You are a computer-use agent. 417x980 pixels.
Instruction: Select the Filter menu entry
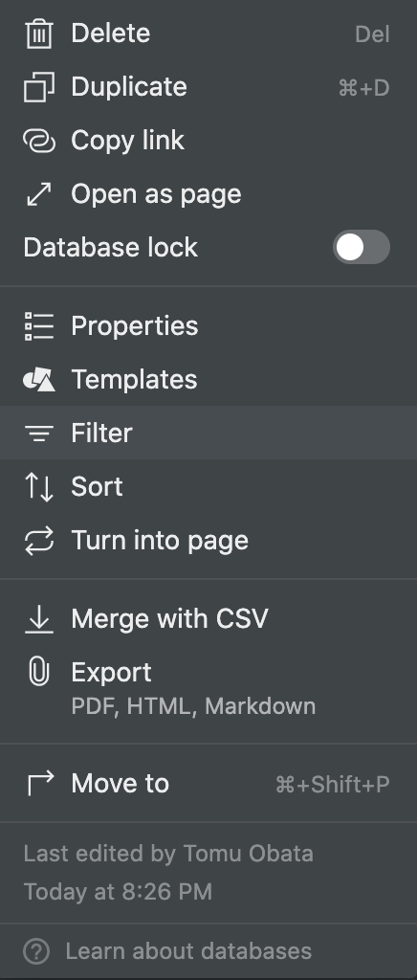[x=208, y=433]
